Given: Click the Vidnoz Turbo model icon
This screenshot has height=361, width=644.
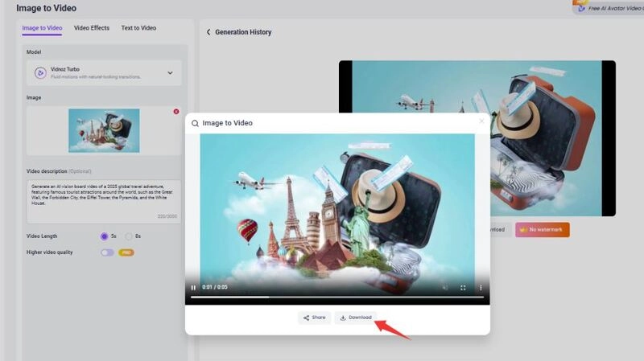Looking at the screenshot, I should [x=40, y=73].
